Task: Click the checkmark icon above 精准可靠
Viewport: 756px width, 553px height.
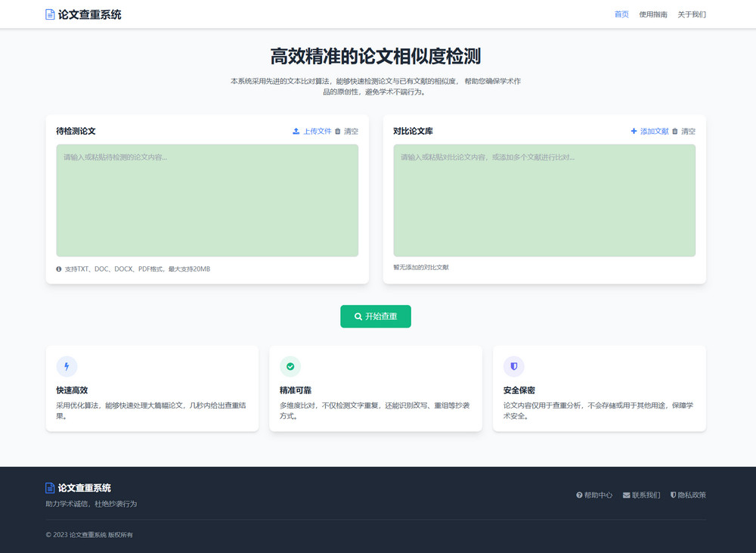Action: pyautogui.click(x=290, y=366)
